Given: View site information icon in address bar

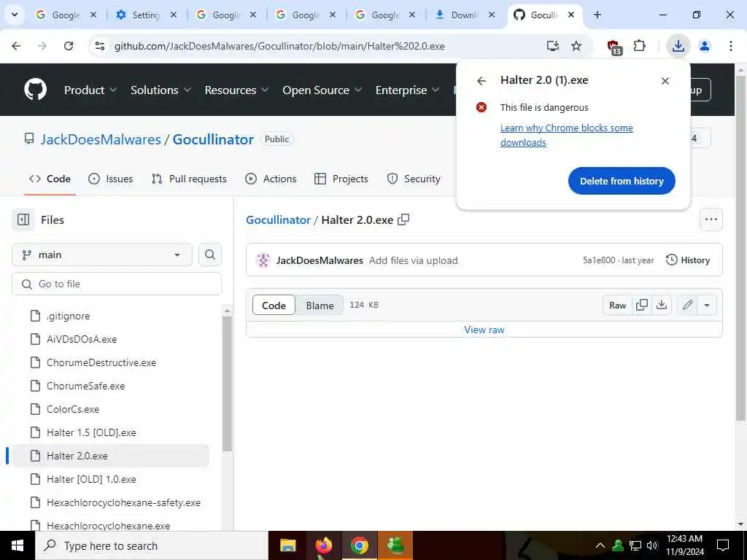Looking at the screenshot, I should pos(99,46).
